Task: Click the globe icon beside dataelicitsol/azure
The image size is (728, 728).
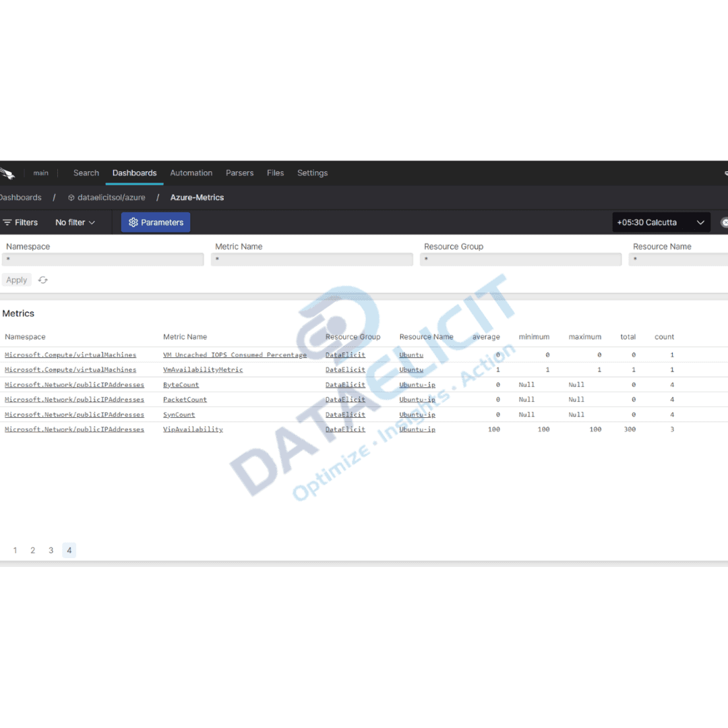Action: tap(71, 198)
